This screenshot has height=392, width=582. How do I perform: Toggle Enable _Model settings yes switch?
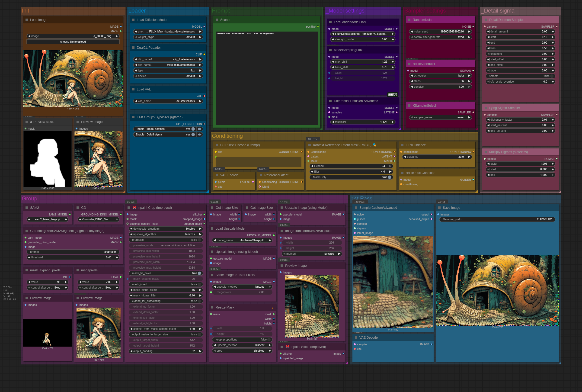(193, 129)
